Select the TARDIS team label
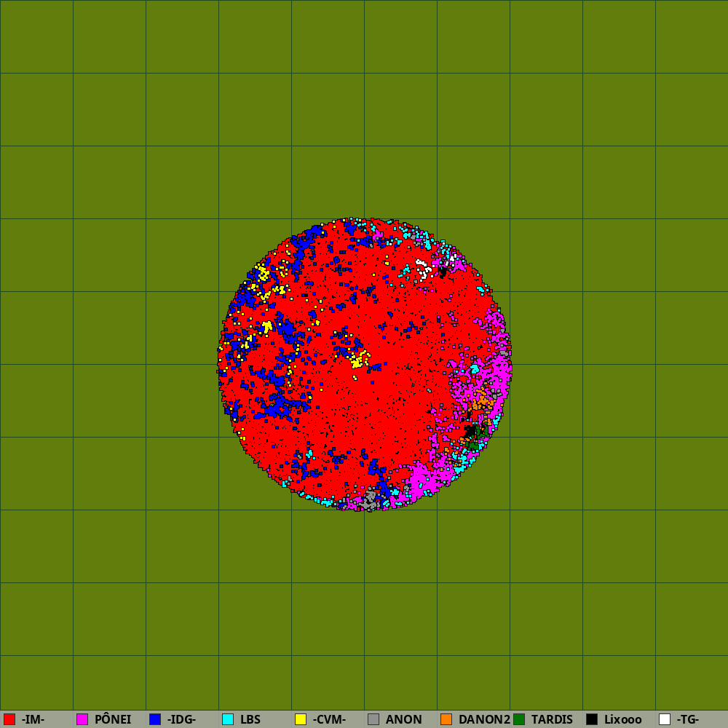Screen dimensions: 728x728 pos(552,720)
